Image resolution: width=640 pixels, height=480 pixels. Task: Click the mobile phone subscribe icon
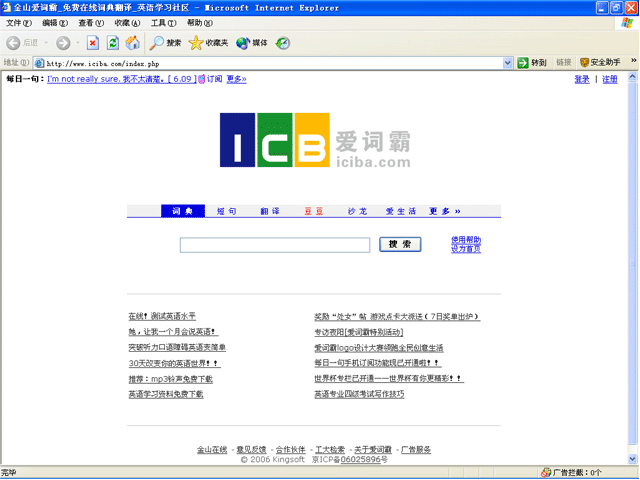[201, 79]
